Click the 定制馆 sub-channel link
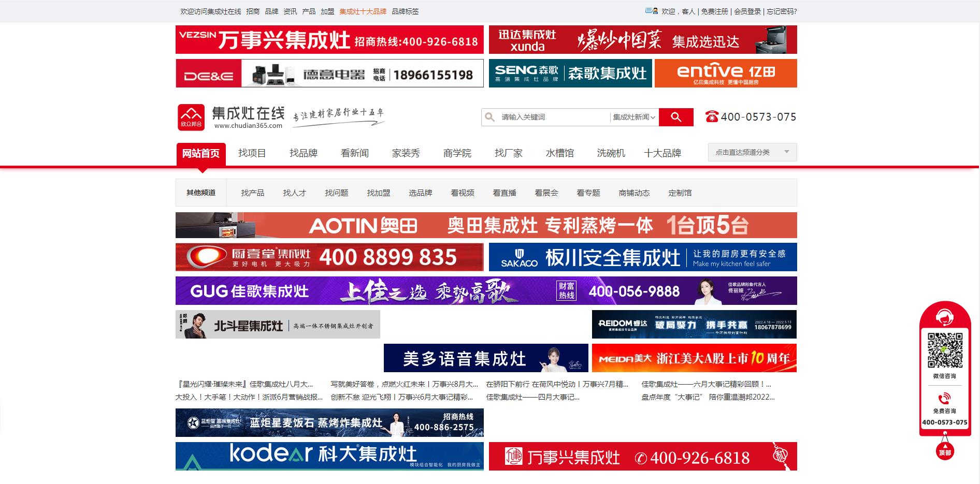 (680, 193)
